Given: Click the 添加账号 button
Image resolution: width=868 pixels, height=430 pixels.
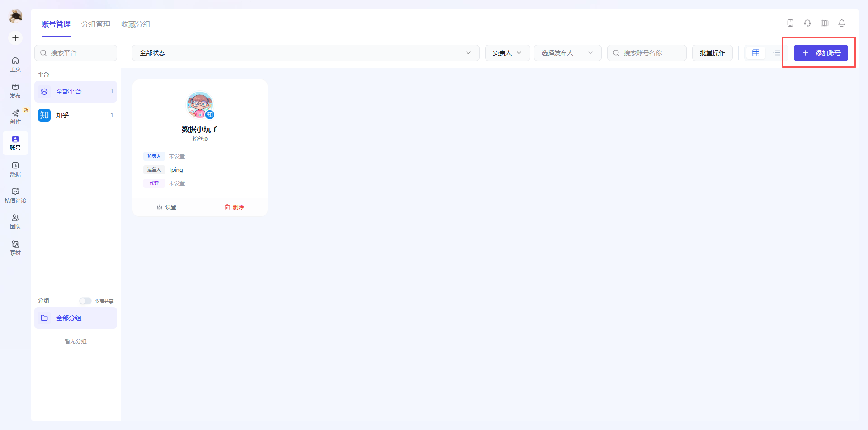Looking at the screenshot, I should [821, 53].
